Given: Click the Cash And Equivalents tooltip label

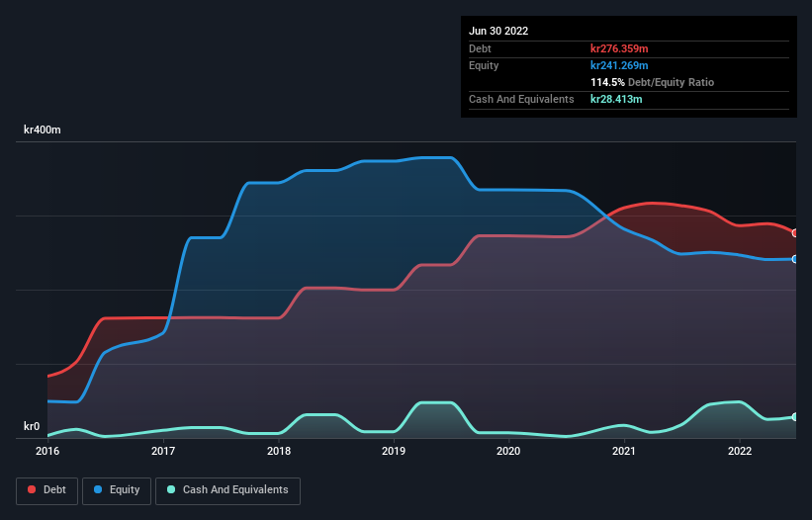Looking at the screenshot, I should tap(521, 99).
